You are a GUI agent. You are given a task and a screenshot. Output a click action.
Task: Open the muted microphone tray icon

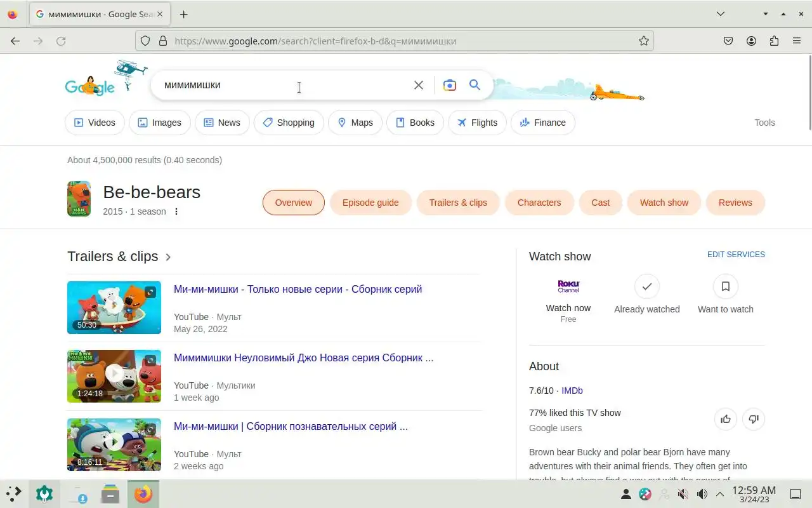(683, 494)
